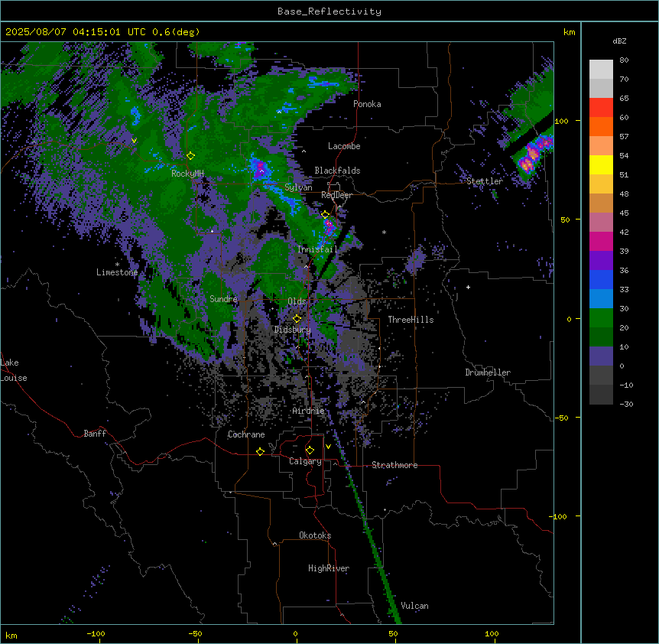The height and width of the screenshot is (644, 659).
Task: Select the purple swatch between 0 and 10 dBZ
Action: [x=601, y=356]
